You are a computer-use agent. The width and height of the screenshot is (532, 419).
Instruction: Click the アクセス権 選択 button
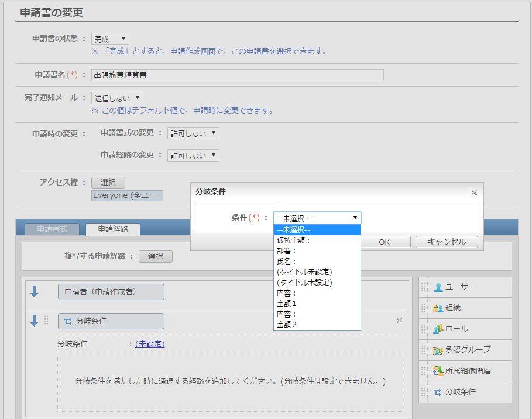point(108,183)
